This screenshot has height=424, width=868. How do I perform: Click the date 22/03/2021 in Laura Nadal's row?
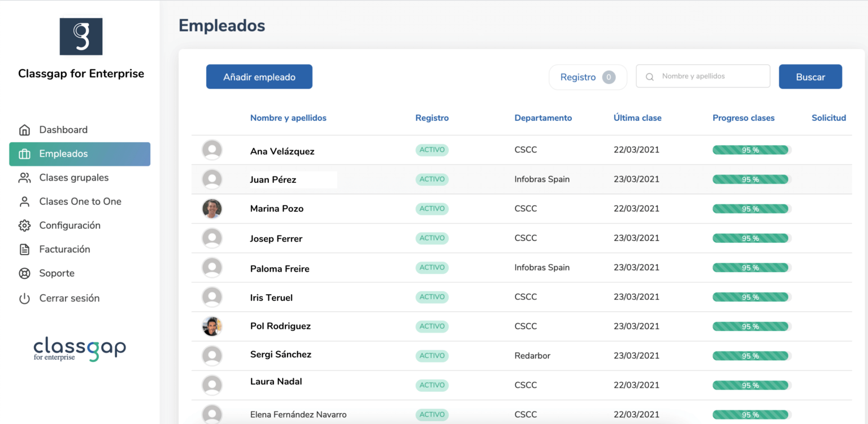(x=636, y=385)
